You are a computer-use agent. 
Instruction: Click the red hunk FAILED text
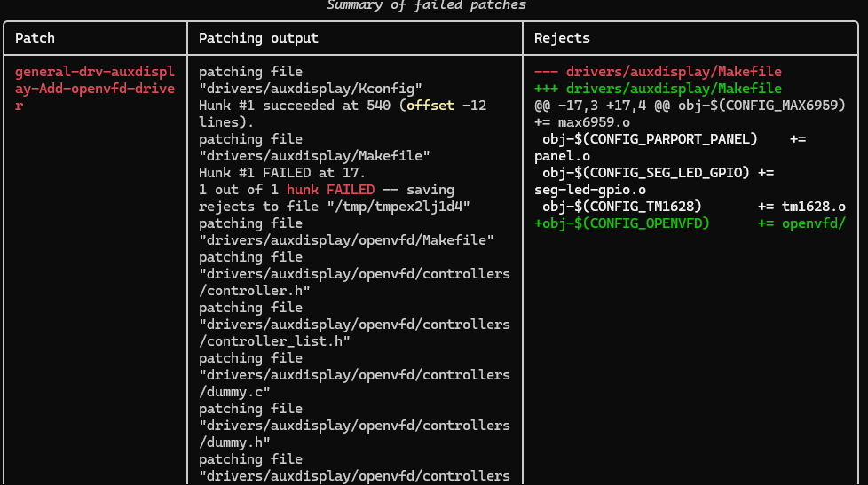330,190
